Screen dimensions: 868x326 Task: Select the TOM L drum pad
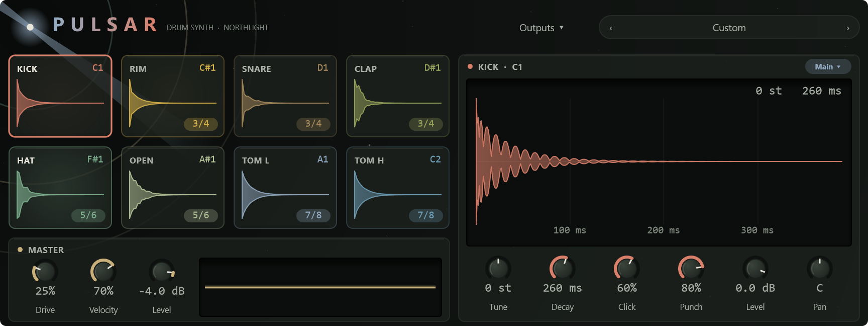285,188
